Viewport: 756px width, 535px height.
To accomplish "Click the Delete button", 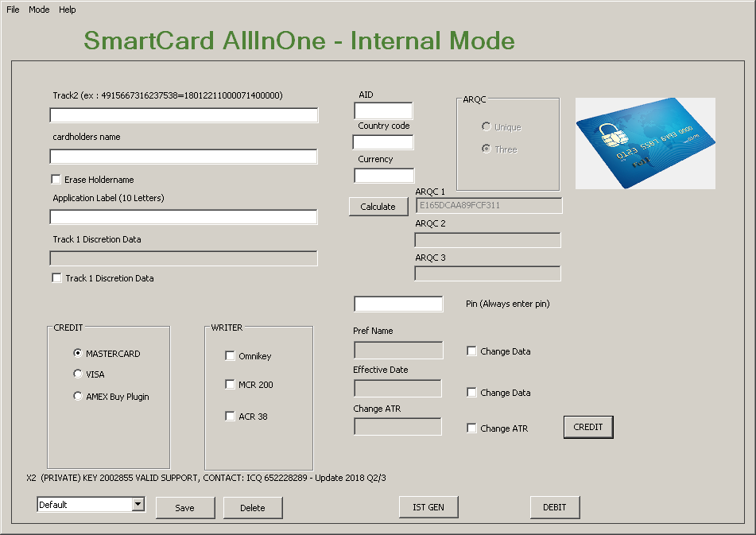I will pyautogui.click(x=253, y=508).
